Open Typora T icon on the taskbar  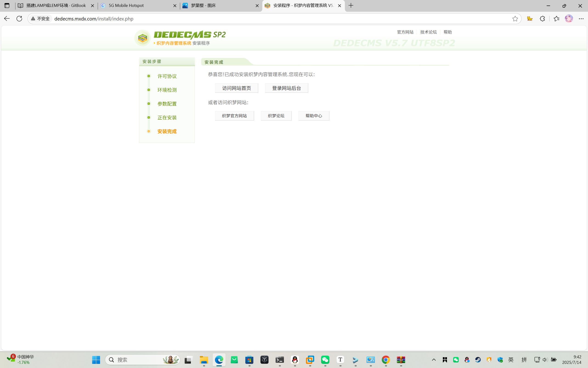pyautogui.click(x=340, y=360)
